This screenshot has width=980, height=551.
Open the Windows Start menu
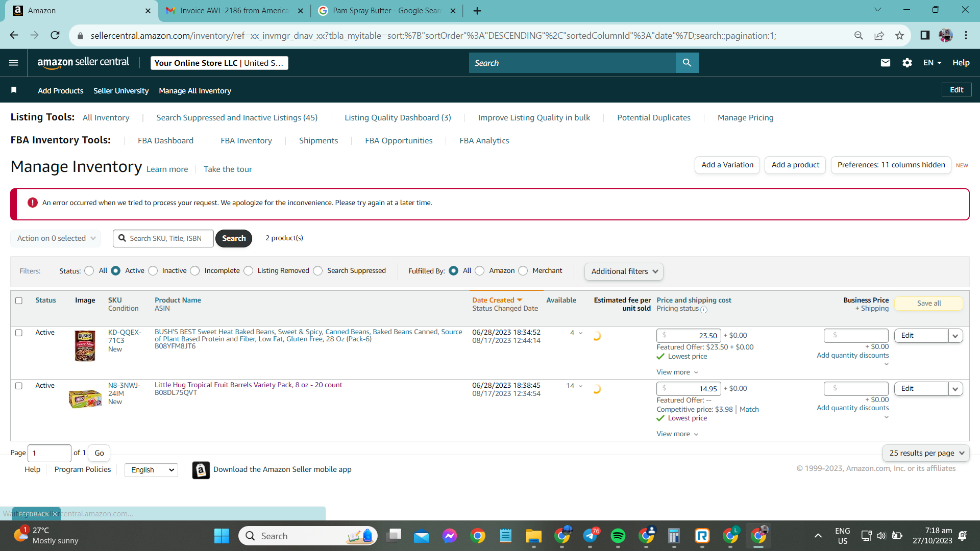tap(222, 536)
